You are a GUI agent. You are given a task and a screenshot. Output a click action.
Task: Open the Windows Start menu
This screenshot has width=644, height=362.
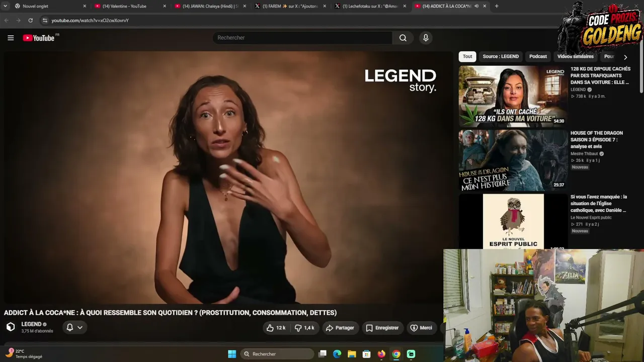point(232,354)
